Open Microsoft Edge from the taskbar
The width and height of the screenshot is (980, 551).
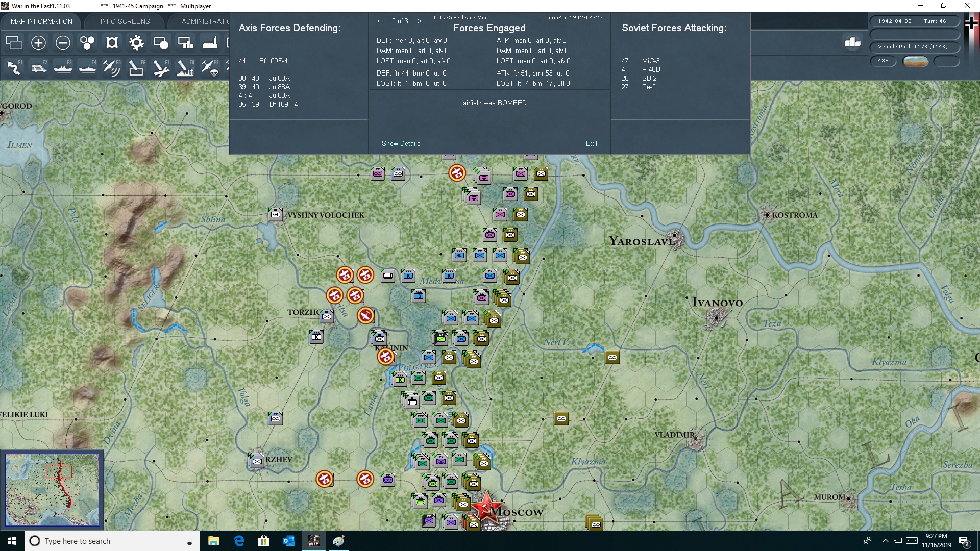[x=238, y=541]
